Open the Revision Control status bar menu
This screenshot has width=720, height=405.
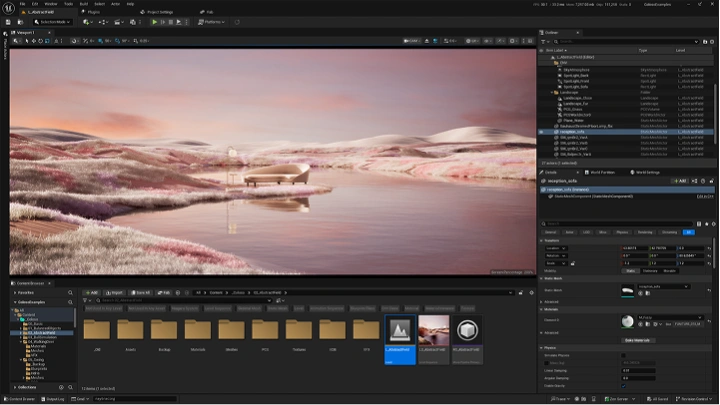694,399
